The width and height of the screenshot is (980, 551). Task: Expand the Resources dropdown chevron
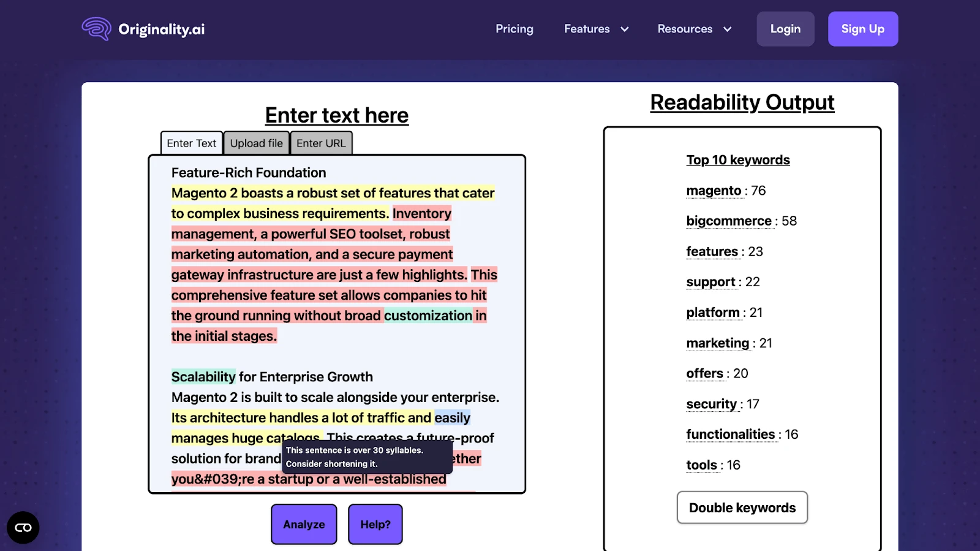[728, 29]
